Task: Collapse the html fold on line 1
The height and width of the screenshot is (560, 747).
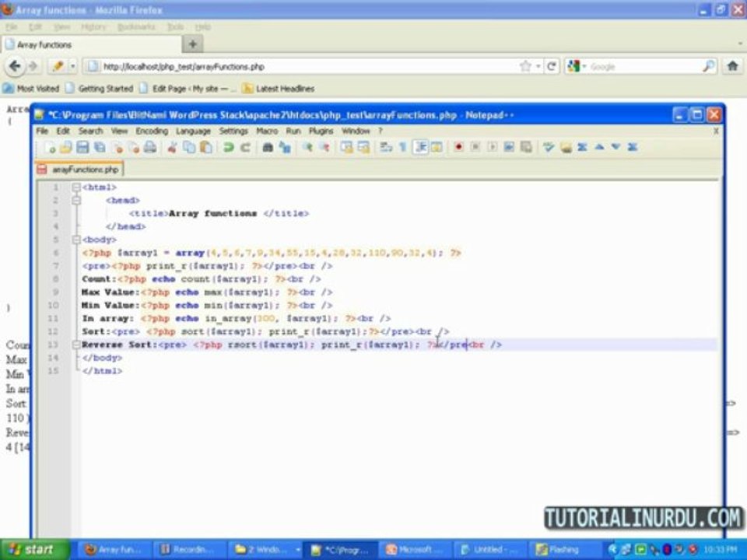Action: [x=75, y=187]
